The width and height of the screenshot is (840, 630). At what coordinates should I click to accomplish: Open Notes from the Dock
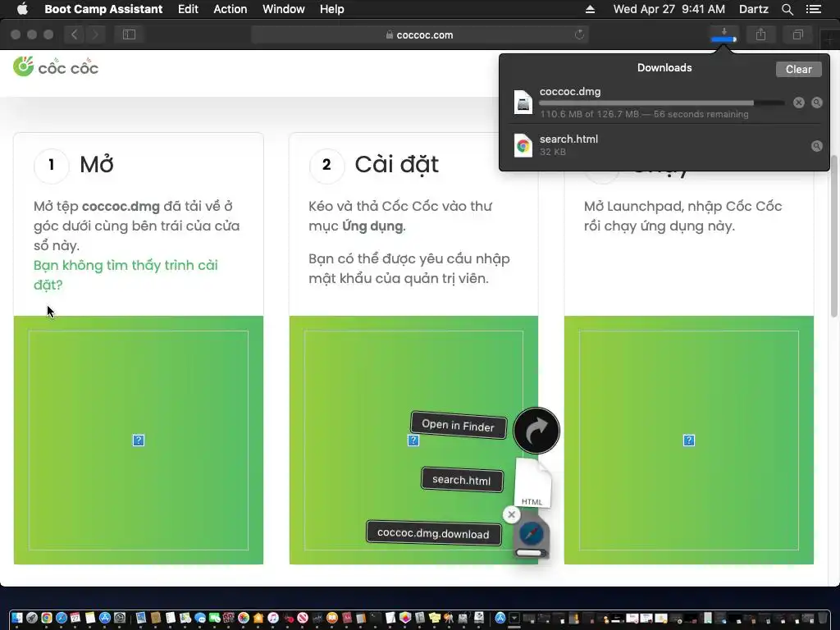90,618
